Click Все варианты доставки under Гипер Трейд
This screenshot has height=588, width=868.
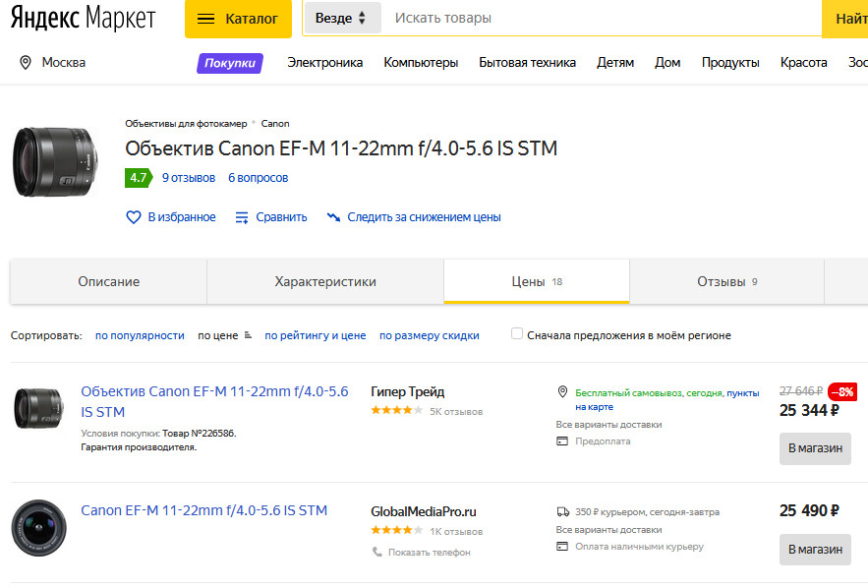pos(608,425)
